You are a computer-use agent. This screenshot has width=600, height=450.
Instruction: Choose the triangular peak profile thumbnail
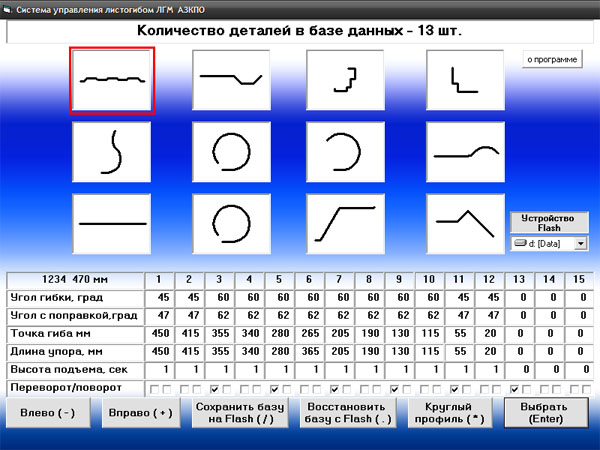point(464,223)
